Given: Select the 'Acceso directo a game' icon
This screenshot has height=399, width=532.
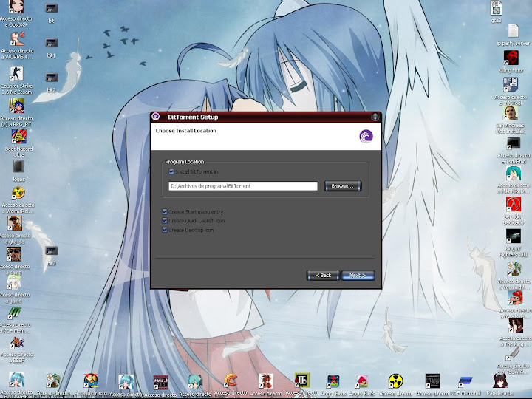Looking at the screenshot, I should (x=14, y=282).
